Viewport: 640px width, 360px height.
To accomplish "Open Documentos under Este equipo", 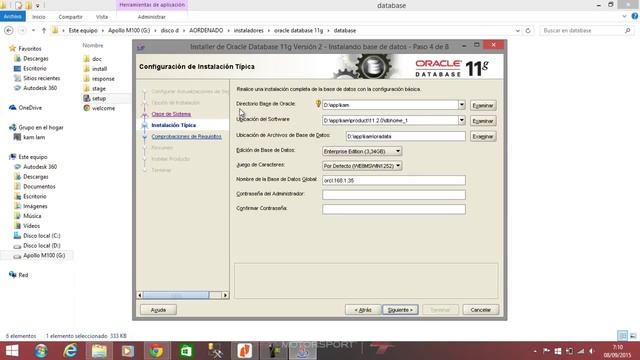I will point(39,187).
